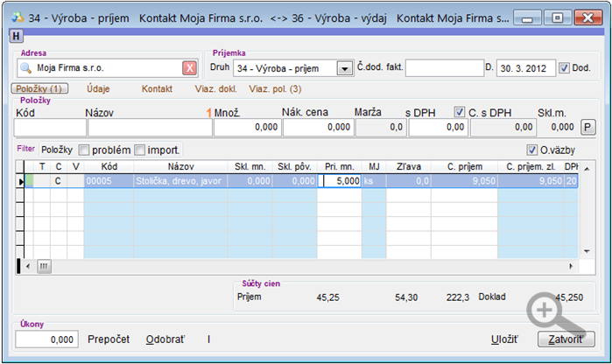
Task: Click the application icon in the title bar
Action: pos(18,17)
